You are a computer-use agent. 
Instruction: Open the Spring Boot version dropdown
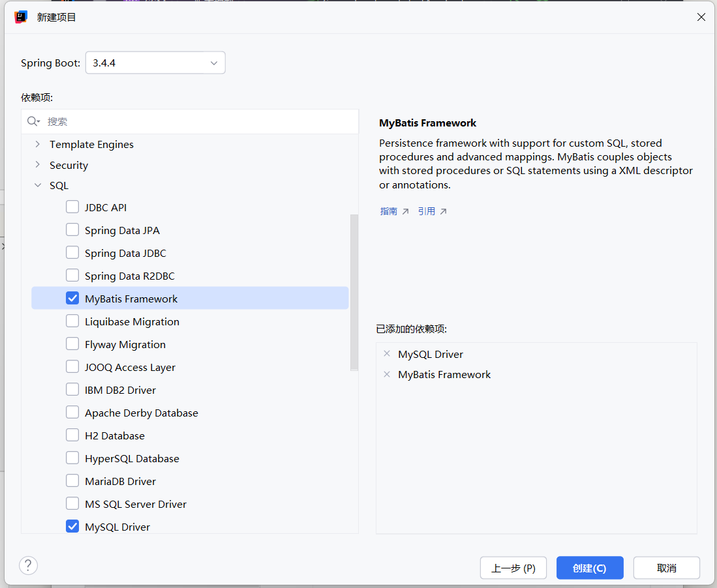(155, 63)
